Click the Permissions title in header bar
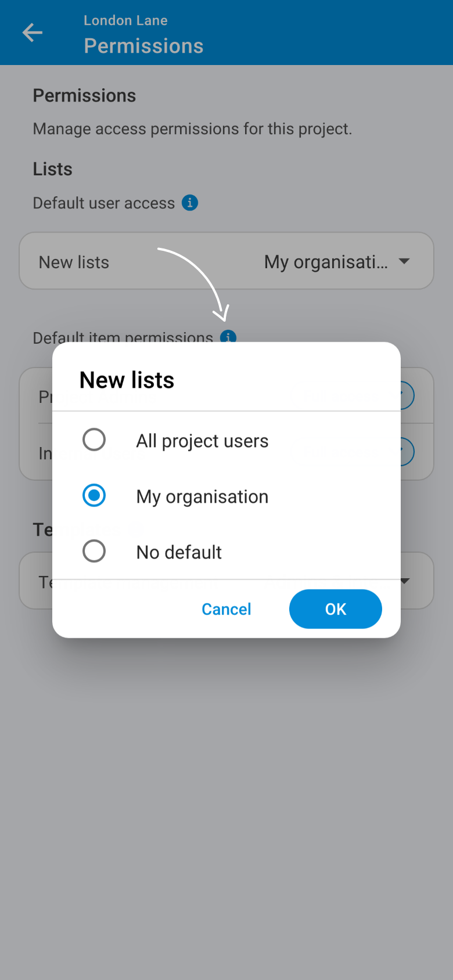The width and height of the screenshot is (453, 980). point(143,46)
